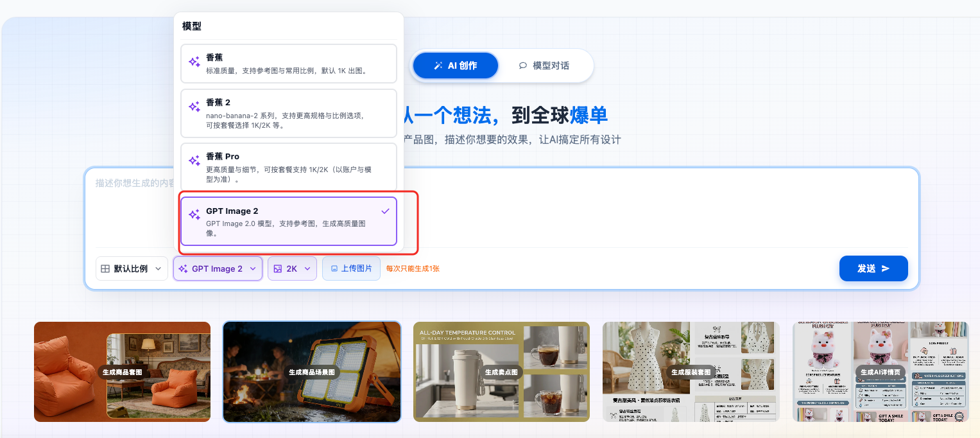Open the GPT Image 2 model dropdown
The height and width of the screenshot is (438, 980).
(x=218, y=268)
